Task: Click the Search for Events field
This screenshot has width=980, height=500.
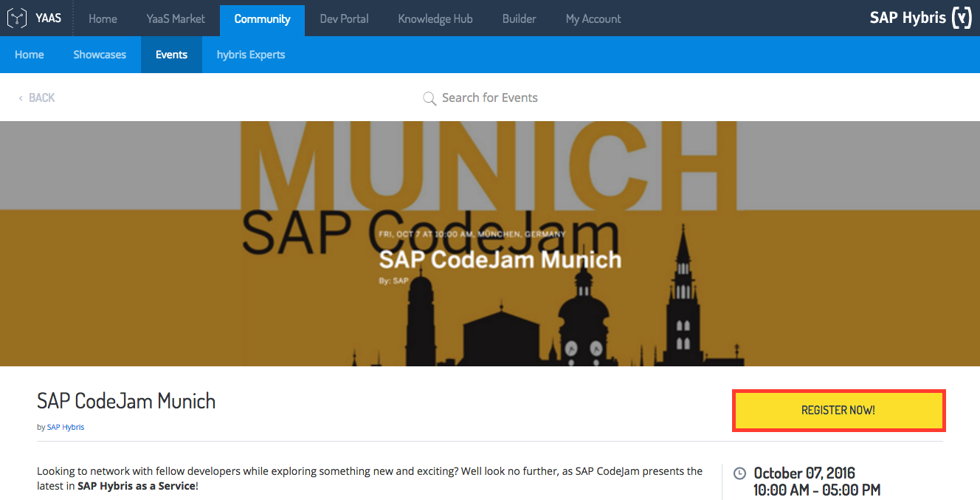Action: (489, 97)
